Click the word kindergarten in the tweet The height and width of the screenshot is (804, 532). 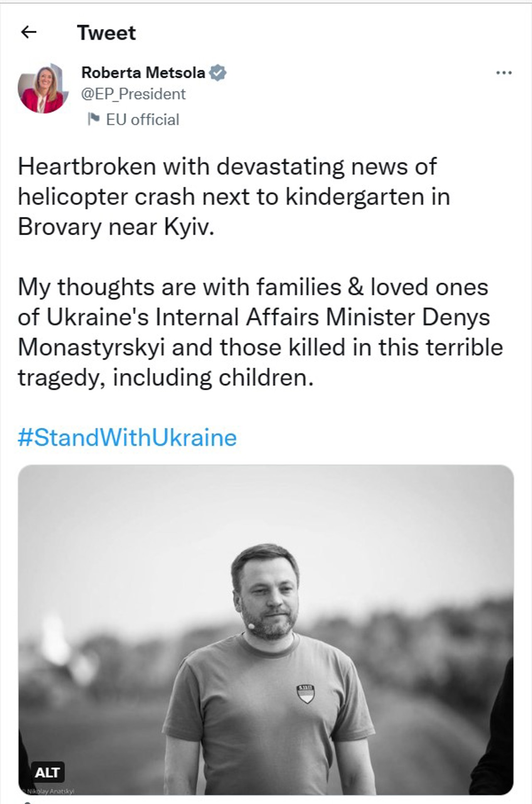355,197
